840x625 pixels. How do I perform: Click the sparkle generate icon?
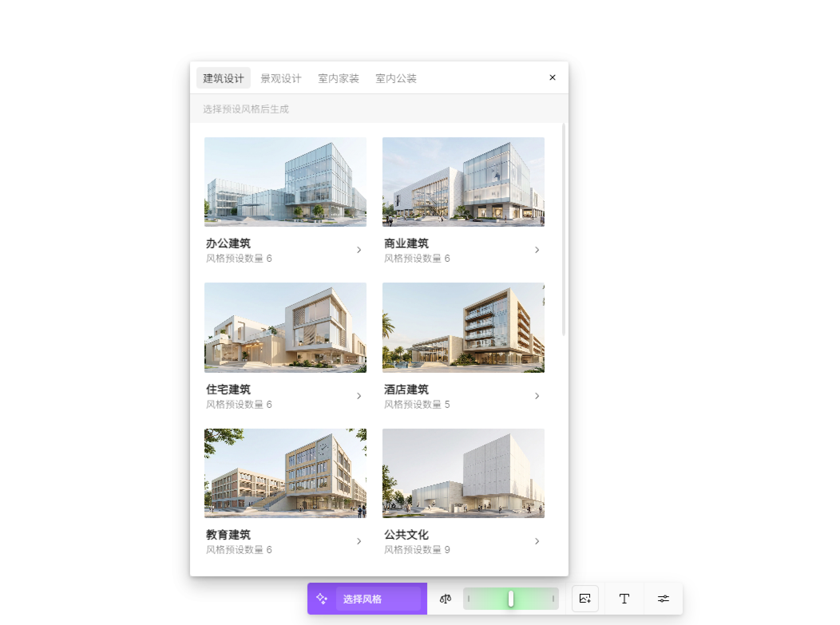322,598
